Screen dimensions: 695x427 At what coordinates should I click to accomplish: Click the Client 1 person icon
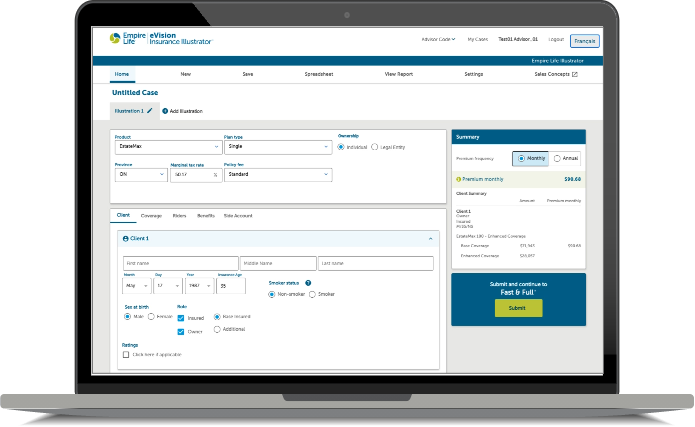(124, 239)
